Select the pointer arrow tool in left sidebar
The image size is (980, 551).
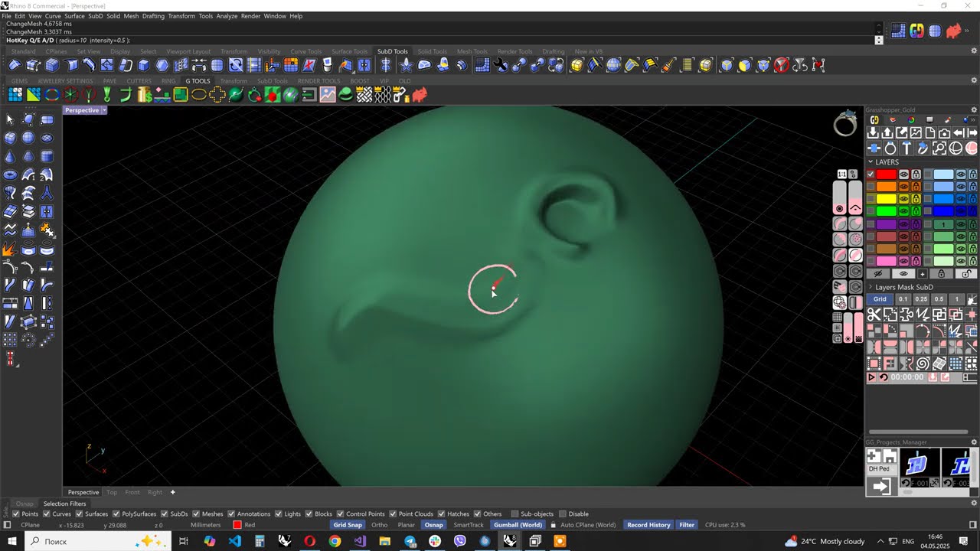[10, 119]
